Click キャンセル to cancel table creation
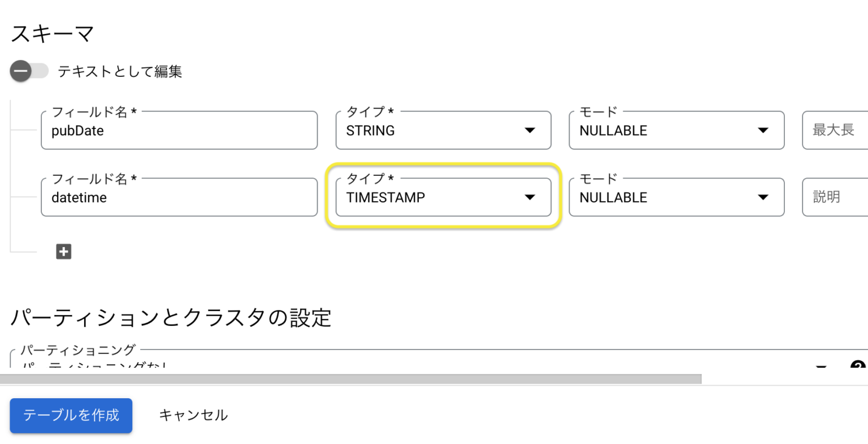Screen dimensions: 868x444 click(x=194, y=415)
